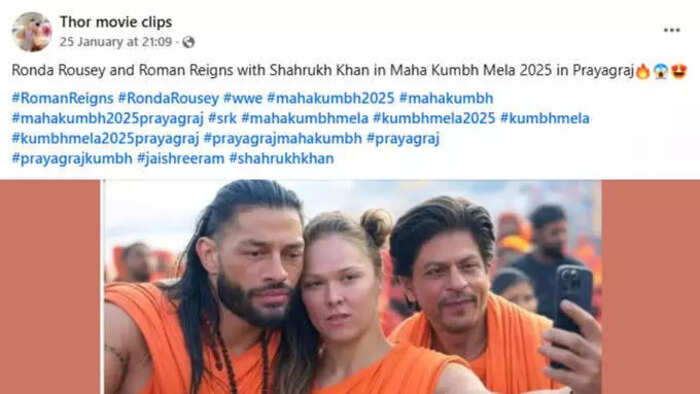Image resolution: width=700 pixels, height=394 pixels.
Task: Open the #RondaRousey hashtag
Action: pos(168,98)
